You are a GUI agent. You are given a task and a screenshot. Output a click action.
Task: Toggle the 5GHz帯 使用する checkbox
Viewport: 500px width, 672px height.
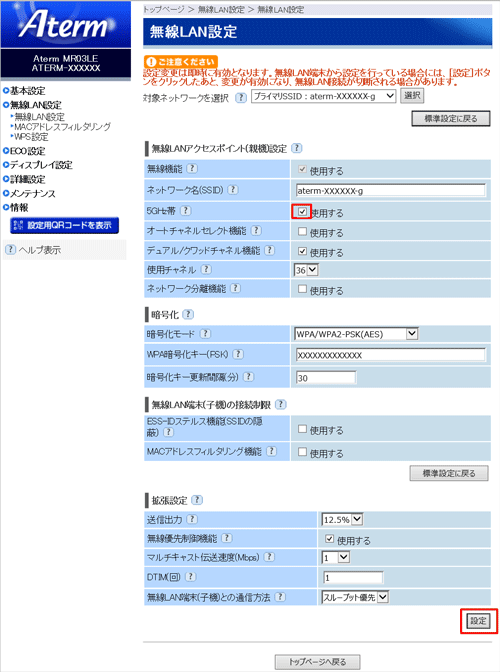point(302,212)
